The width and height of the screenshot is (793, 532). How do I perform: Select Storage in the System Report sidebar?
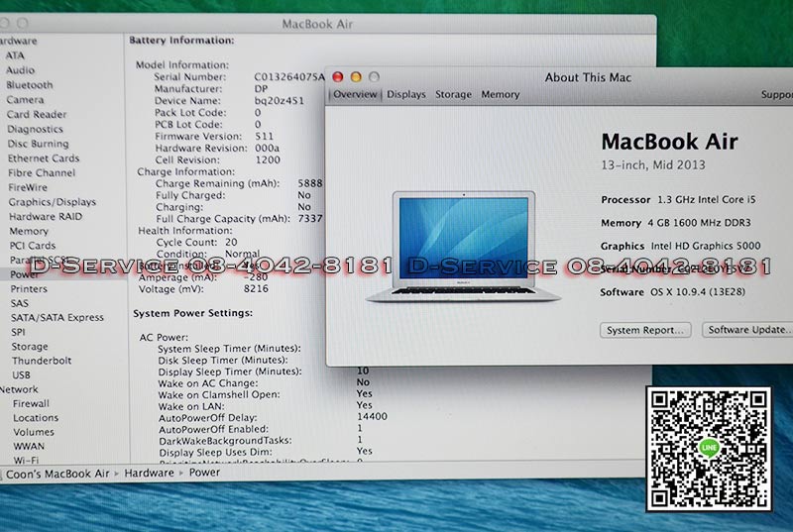(x=30, y=347)
